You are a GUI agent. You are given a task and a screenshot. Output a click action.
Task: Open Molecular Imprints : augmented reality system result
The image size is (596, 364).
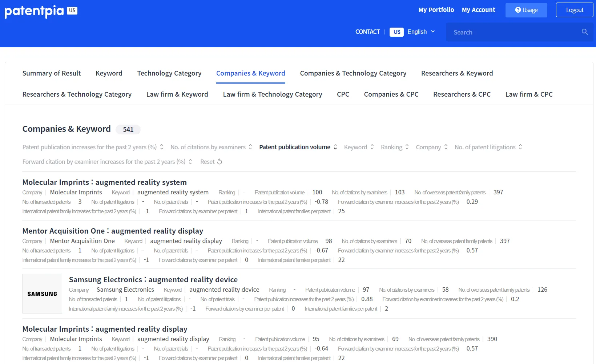[105, 182]
